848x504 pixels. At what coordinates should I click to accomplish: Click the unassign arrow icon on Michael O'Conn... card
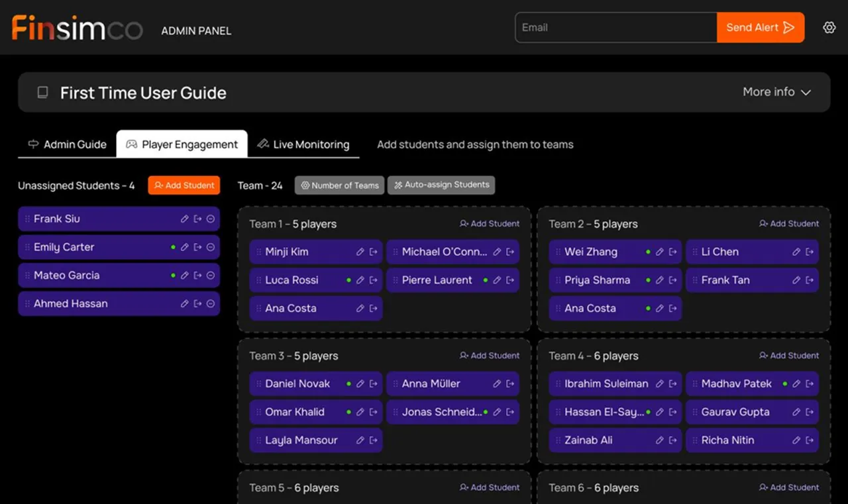coord(510,252)
